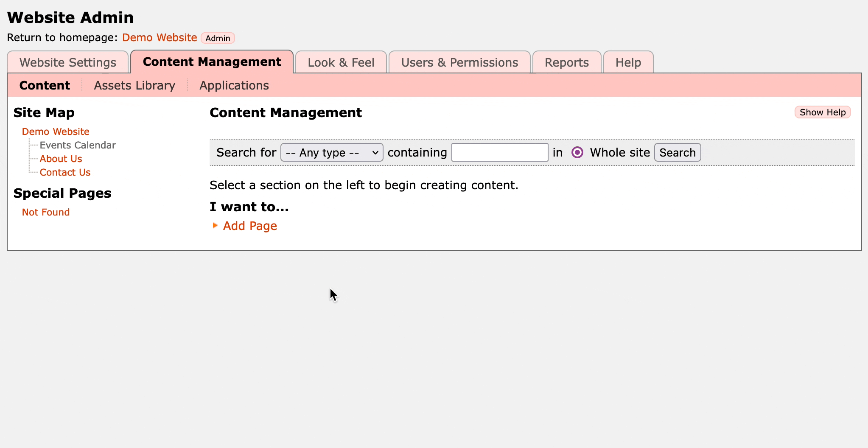Click the orange arrow beside Add Page
868x448 pixels.
pyautogui.click(x=215, y=226)
